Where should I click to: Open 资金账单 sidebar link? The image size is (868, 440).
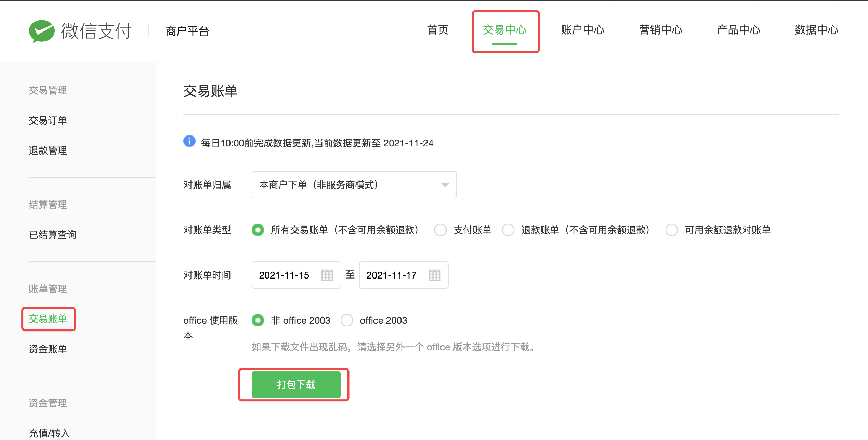[48, 349]
